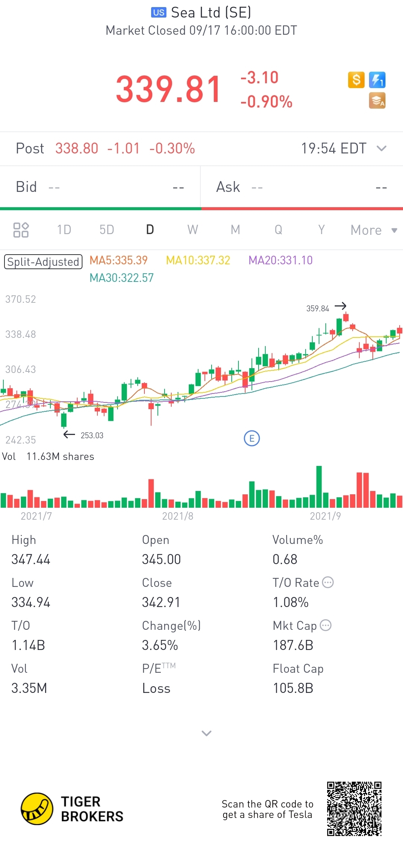Tap the T/O Rate value 1.08%
This screenshot has width=403, height=868.
tap(291, 602)
